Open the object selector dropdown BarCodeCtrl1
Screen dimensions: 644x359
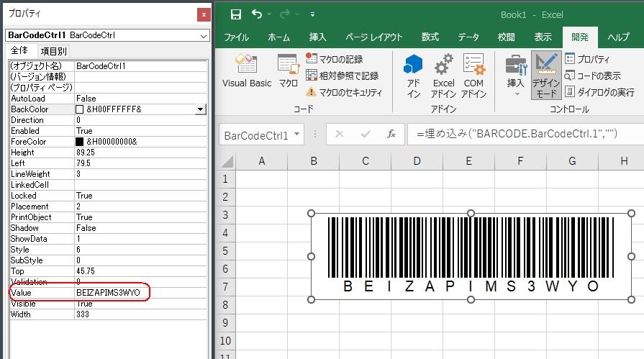tap(204, 36)
